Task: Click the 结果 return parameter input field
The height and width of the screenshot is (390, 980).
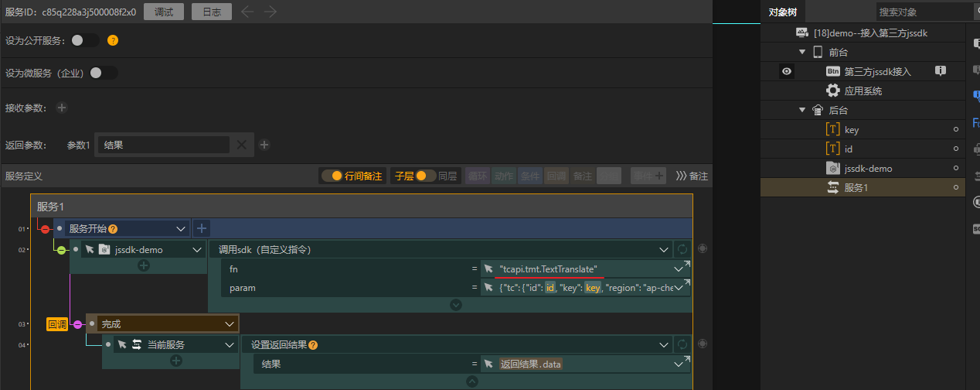Action: [162, 145]
